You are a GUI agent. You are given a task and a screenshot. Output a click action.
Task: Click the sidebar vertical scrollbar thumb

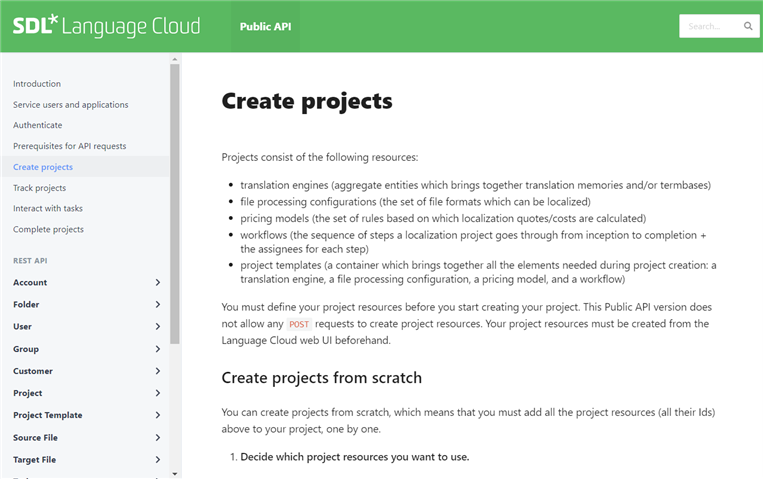175,204
